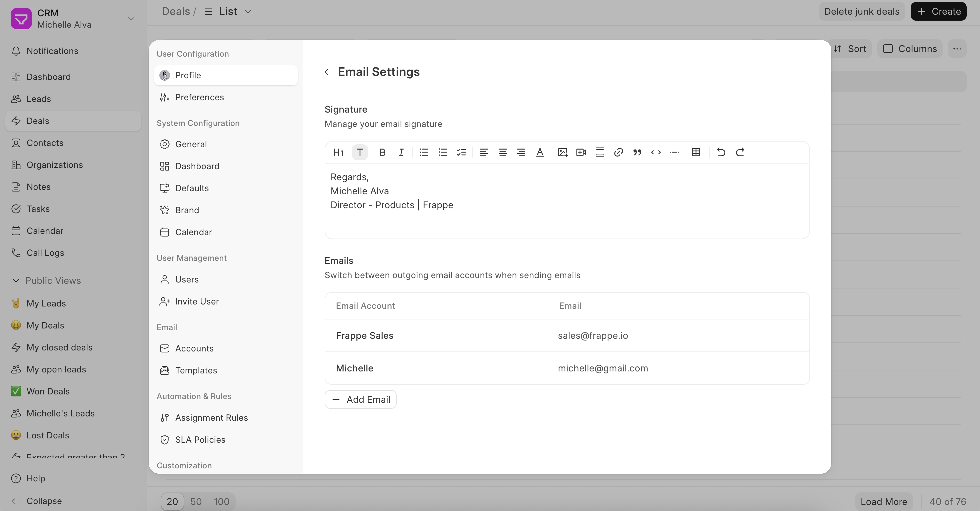Viewport: 980px width, 511px height.
Task: Go back from Email Settings
Action: point(327,72)
